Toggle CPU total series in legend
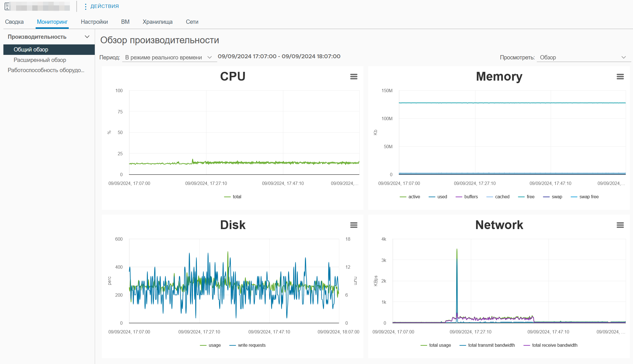Viewport: 633px width, 364px height. point(233,197)
